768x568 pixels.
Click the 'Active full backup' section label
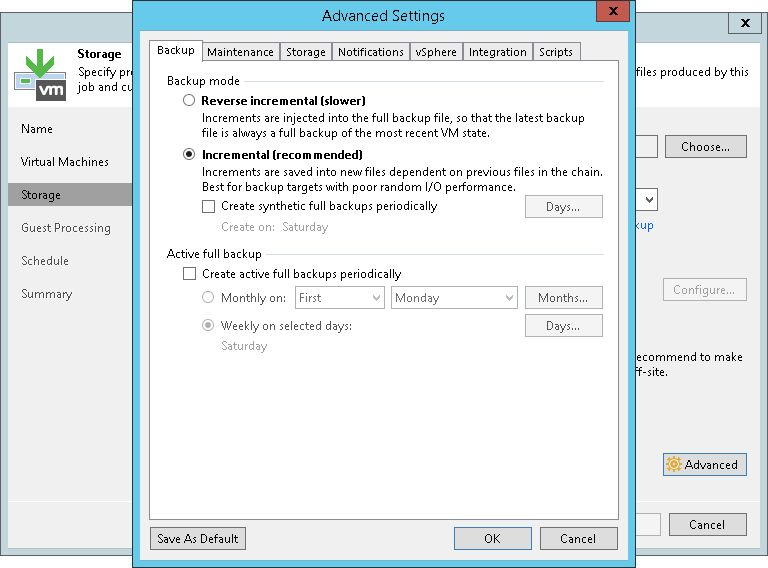coord(214,254)
